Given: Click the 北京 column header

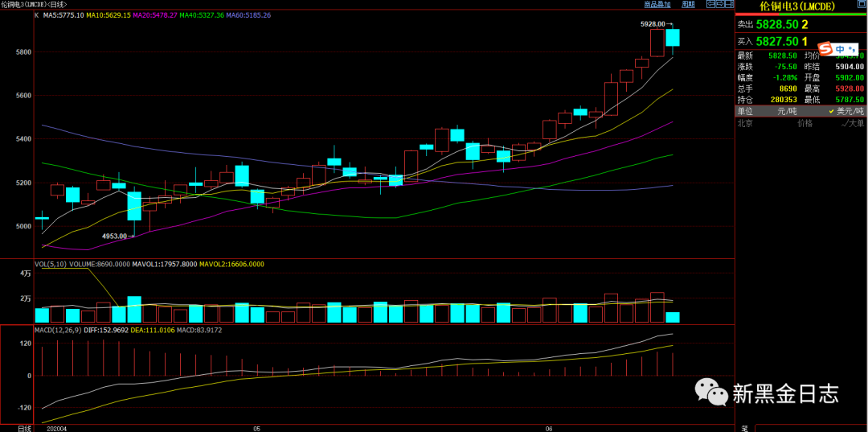Looking at the screenshot, I should click(x=744, y=124).
